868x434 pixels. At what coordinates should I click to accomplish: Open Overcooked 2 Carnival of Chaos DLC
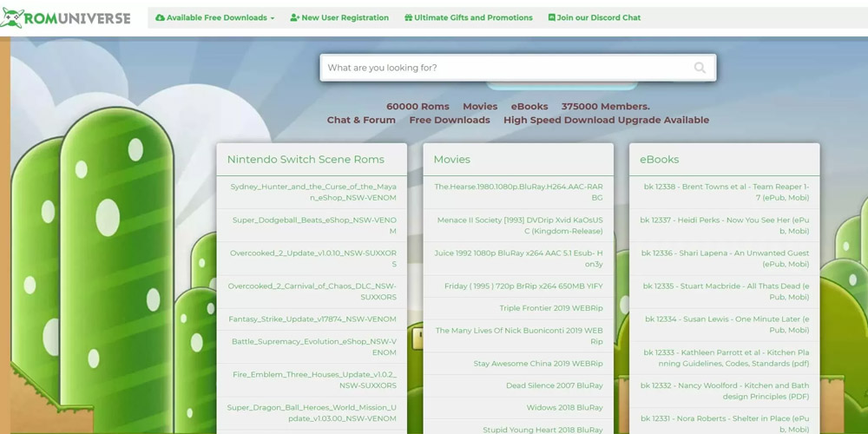tap(312, 291)
